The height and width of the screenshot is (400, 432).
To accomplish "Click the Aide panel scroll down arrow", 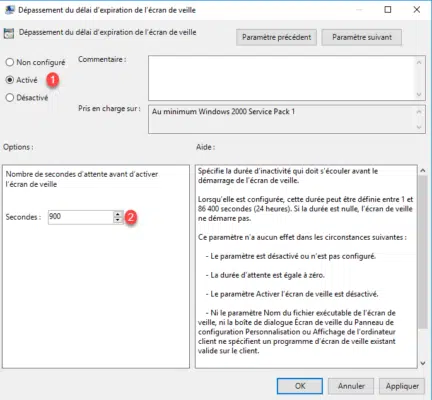I will 423,363.
